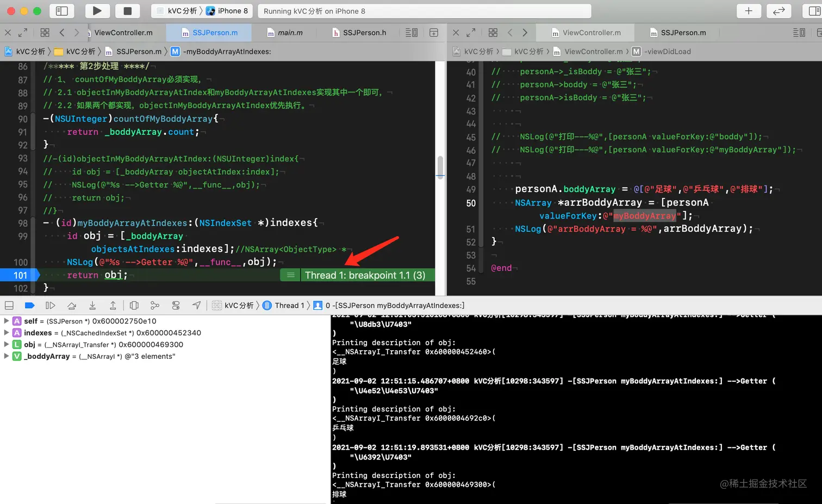This screenshot has width=822, height=504.
Task: Go forward in the left editor history
Action: click(77, 33)
